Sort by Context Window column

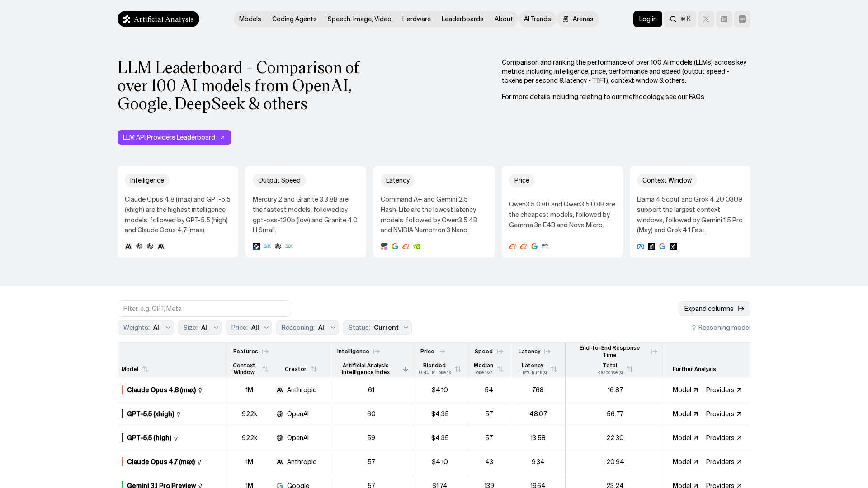tap(265, 369)
